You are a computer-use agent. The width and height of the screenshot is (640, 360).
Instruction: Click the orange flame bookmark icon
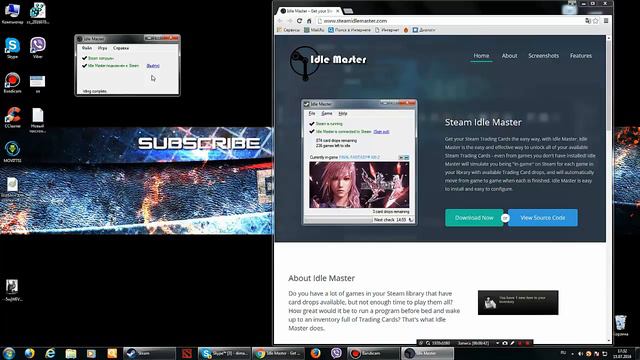coord(406,30)
